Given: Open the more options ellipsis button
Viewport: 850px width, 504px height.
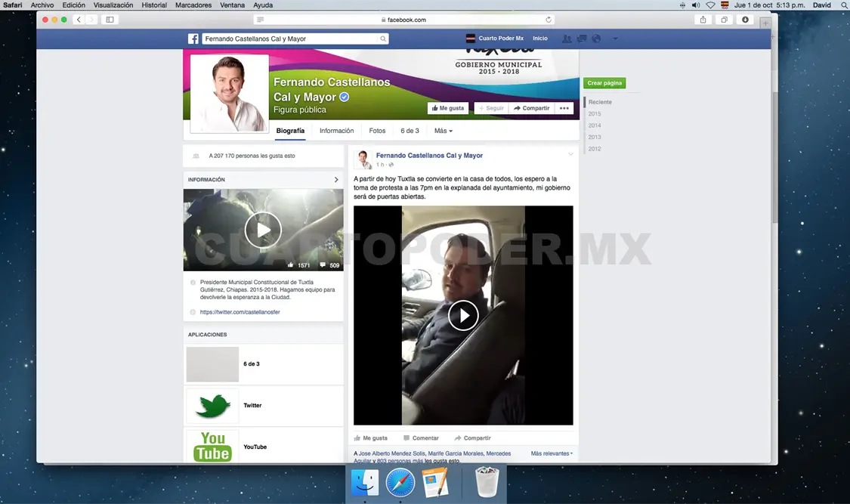Looking at the screenshot, I should 564,108.
